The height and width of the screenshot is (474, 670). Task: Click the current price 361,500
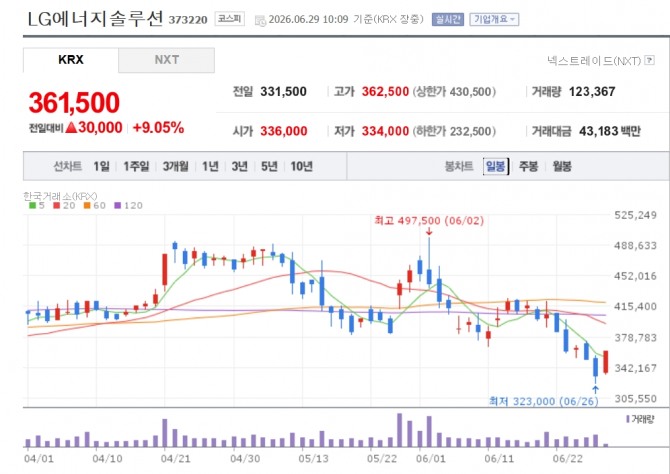pyautogui.click(x=74, y=103)
